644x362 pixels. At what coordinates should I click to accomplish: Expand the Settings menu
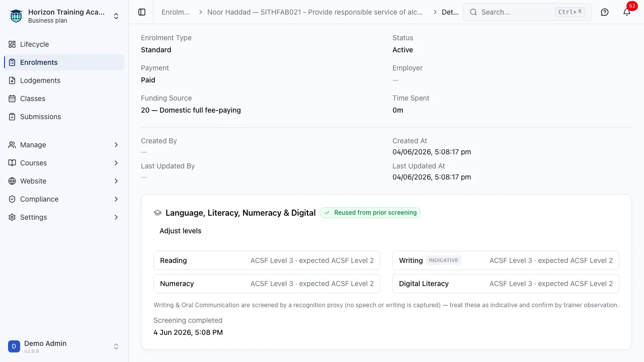(x=116, y=217)
